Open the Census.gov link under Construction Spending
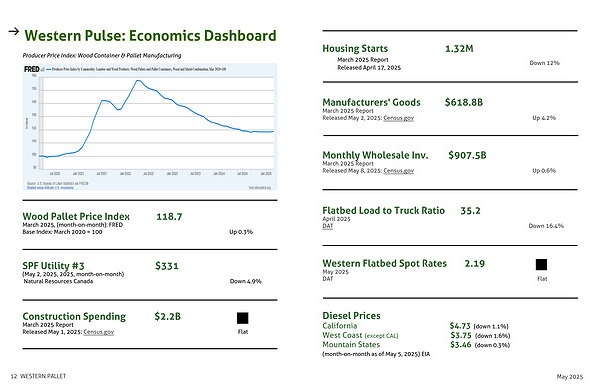Viewport: 600px width, 388px height. [99, 332]
